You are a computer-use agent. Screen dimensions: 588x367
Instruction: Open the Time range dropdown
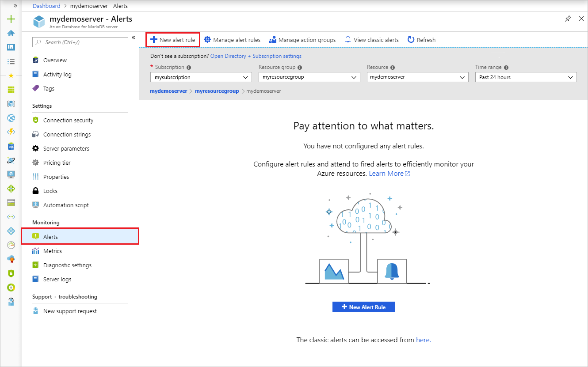pos(526,77)
